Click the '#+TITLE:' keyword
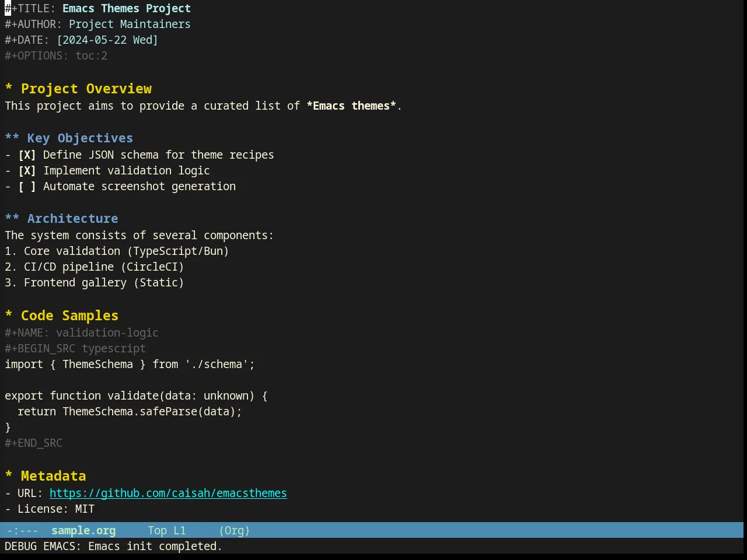 point(30,9)
